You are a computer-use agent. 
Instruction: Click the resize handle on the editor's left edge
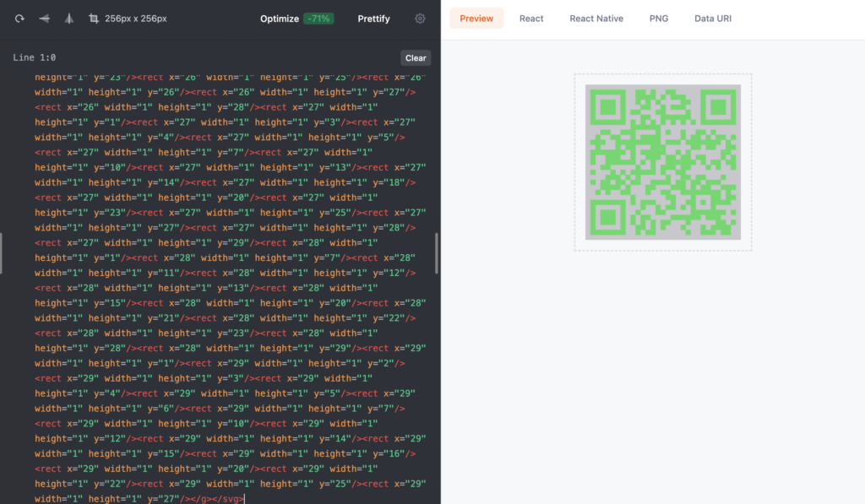coord(2,253)
